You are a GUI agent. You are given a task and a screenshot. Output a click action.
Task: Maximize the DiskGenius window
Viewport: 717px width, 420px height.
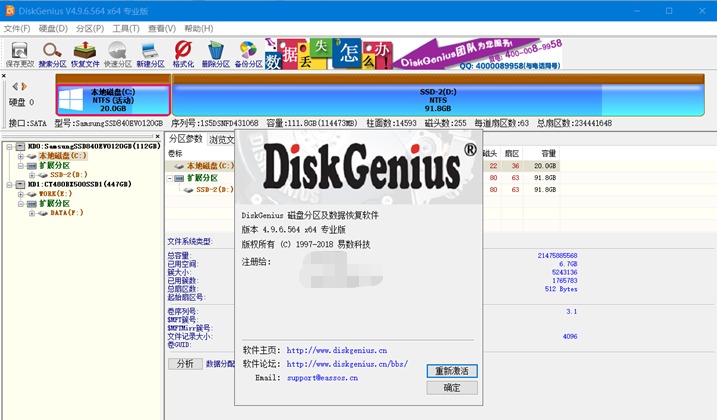click(x=669, y=11)
